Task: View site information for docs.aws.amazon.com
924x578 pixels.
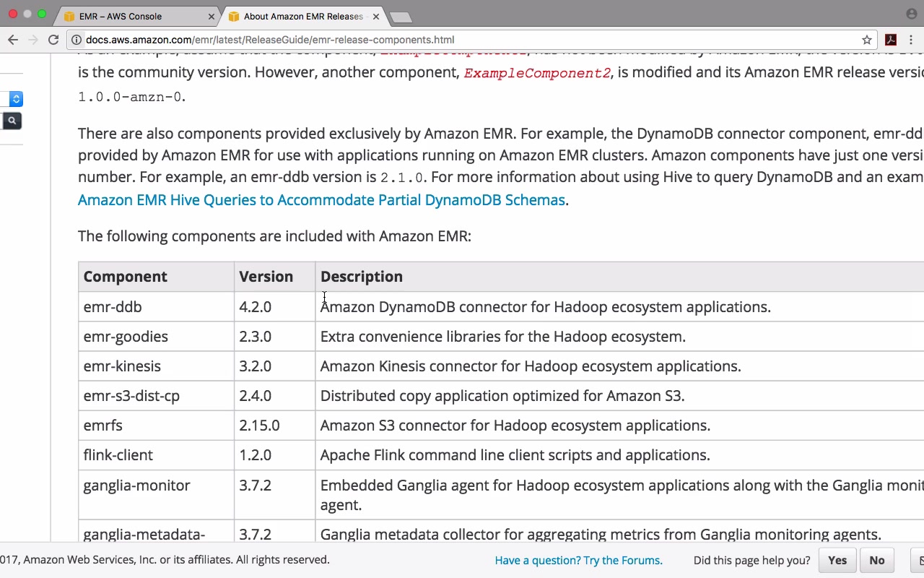Action: pos(77,40)
